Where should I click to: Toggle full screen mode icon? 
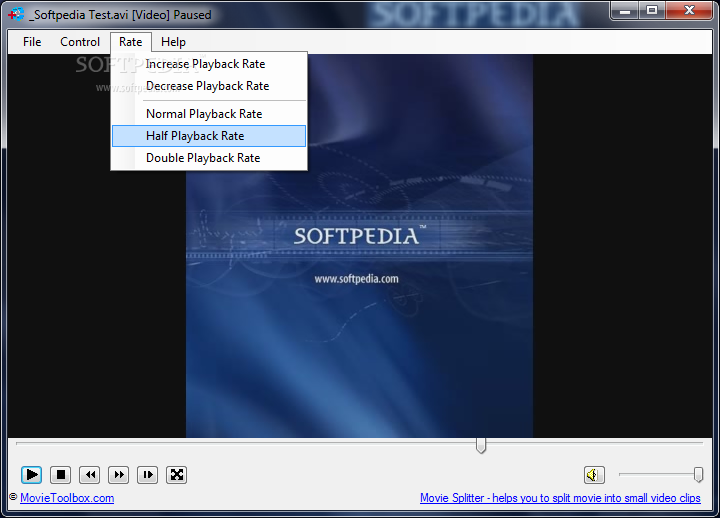click(x=176, y=474)
